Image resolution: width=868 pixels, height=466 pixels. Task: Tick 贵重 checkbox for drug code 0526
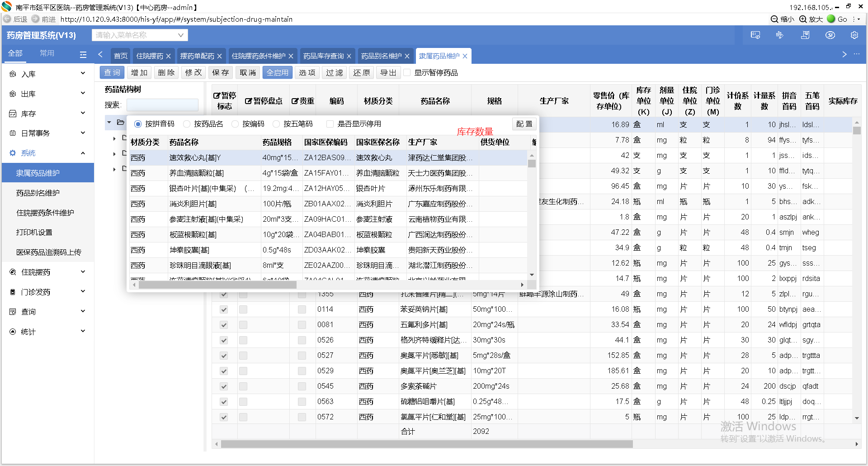coord(302,340)
